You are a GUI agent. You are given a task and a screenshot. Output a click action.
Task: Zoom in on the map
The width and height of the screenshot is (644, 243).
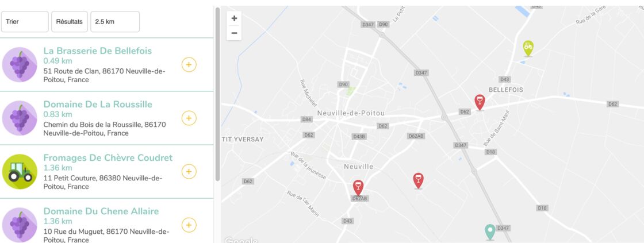point(234,18)
